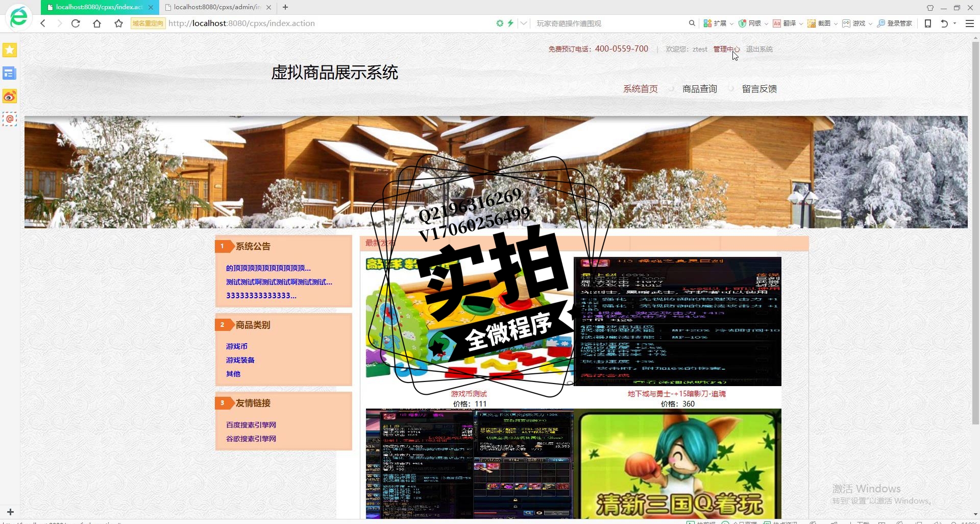Open announcement 的顶顶顶顶顶顶顶顶顶顶...
Viewport: 980px width, 524px height.
pyautogui.click(x=268, y=268)
